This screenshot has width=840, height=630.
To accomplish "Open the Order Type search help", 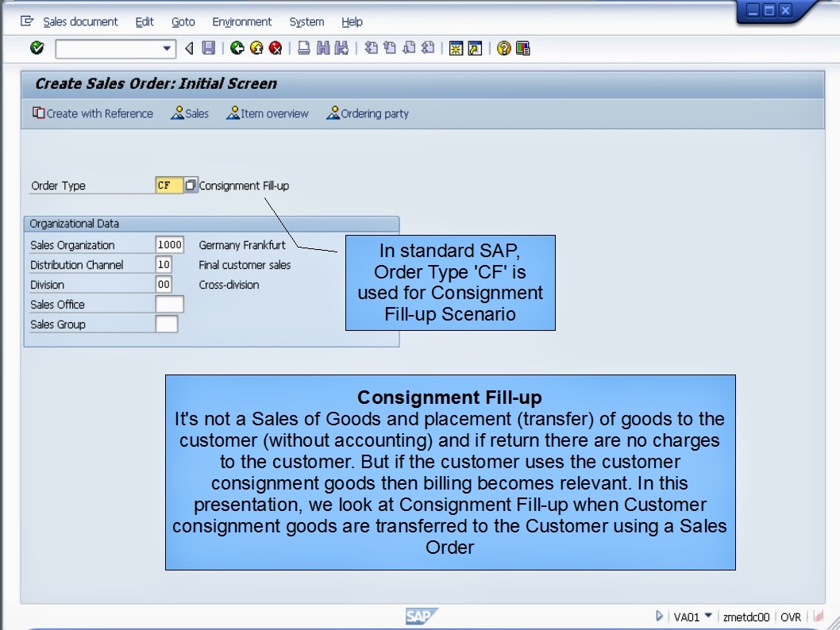I will coord(189,184).
